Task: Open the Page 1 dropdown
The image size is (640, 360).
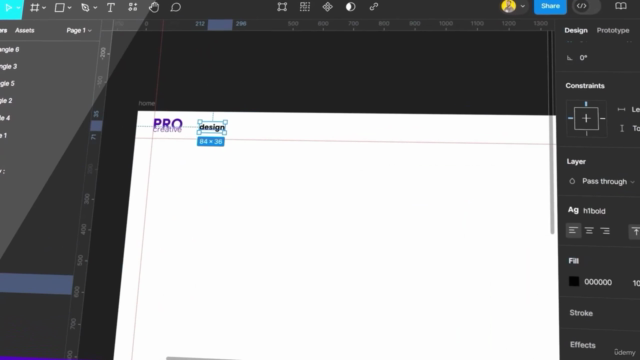Action: (79, 30)
